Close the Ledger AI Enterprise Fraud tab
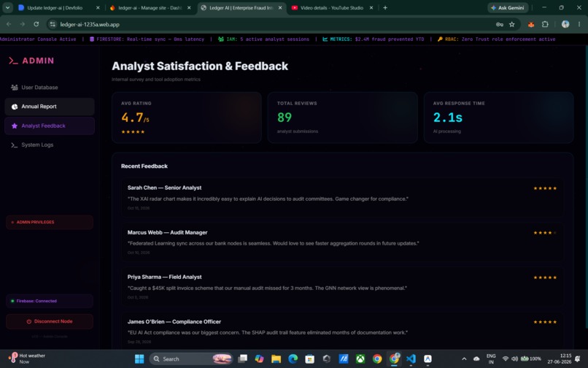This screenshot has height=368, width=588. pos(280,7)
